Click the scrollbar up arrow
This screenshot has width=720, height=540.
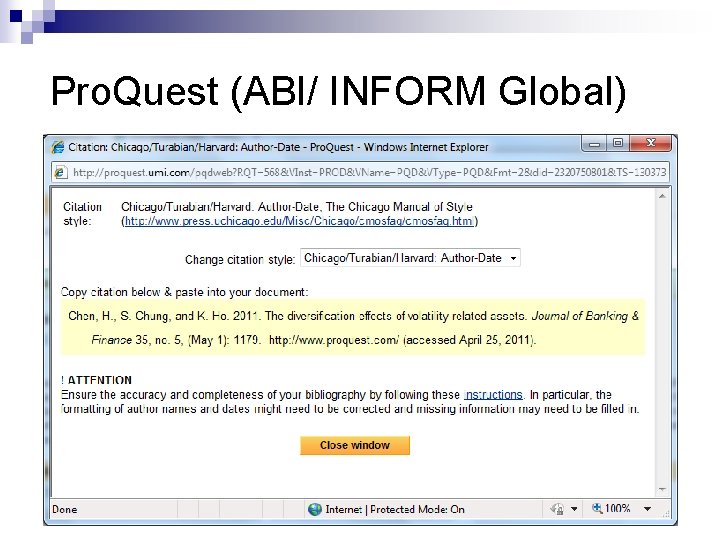(662, 197)
